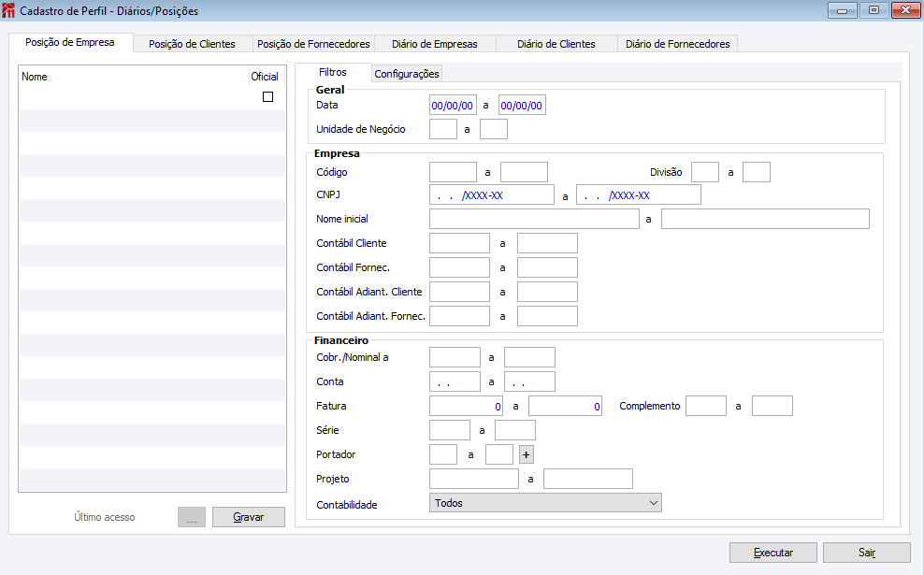Focus the first Complemento field
Image resolution: width=924 pixels, height=575 pixels.
[x=705, y=406]
